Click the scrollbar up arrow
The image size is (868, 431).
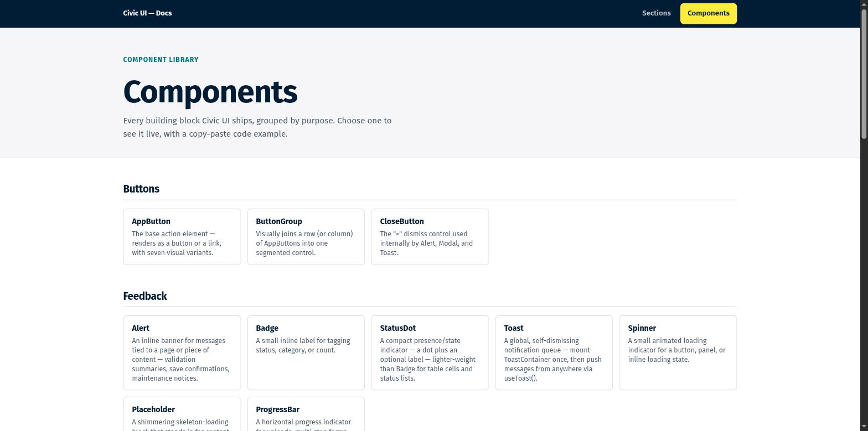click(864, 4)
